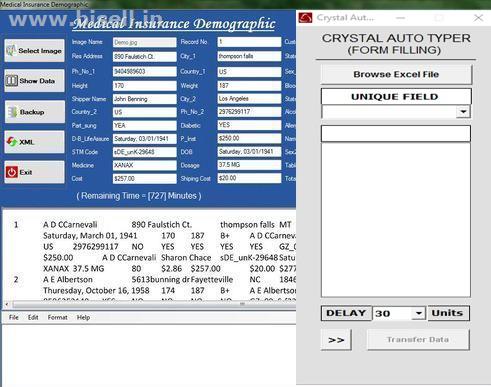Click the Ph_No_2 field
The width and height of the screenshot is (491, 387).
(x=249, y=112)
